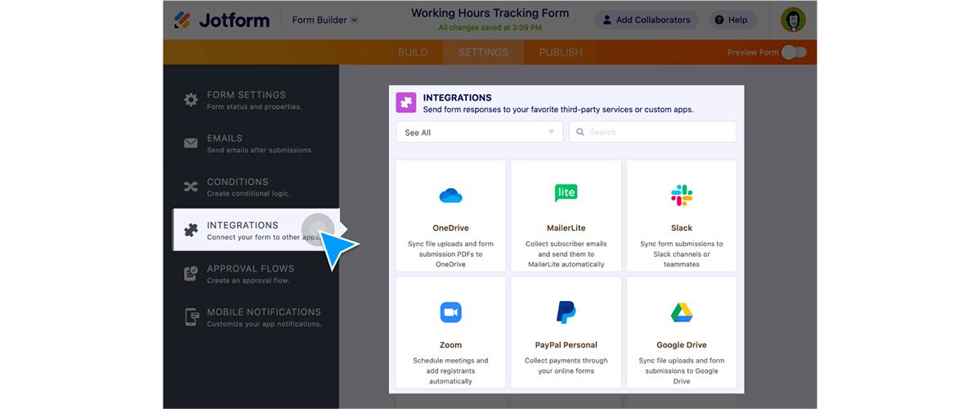Click the PayPal Personal card title

coord(566,344)
